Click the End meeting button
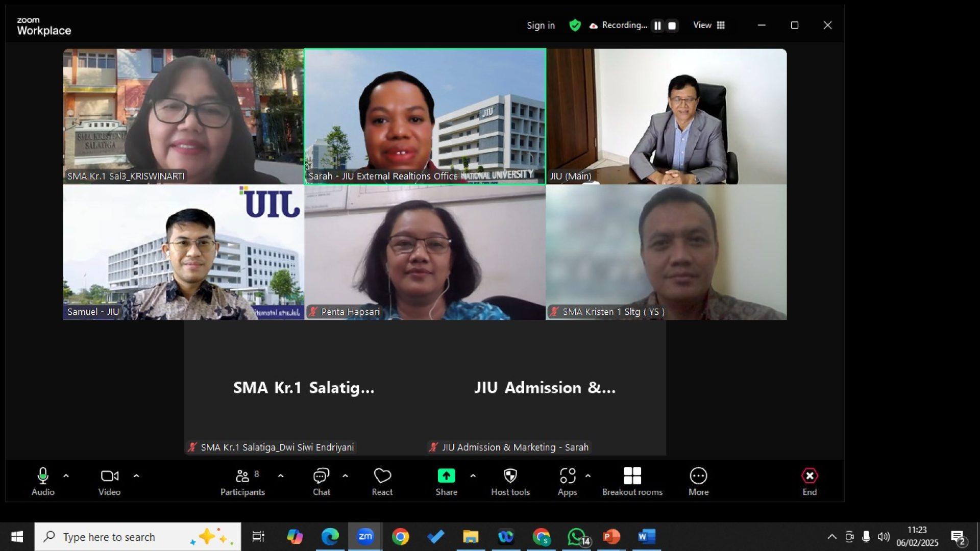The width and height of the screenshot is (980, 551). (809, 481)
